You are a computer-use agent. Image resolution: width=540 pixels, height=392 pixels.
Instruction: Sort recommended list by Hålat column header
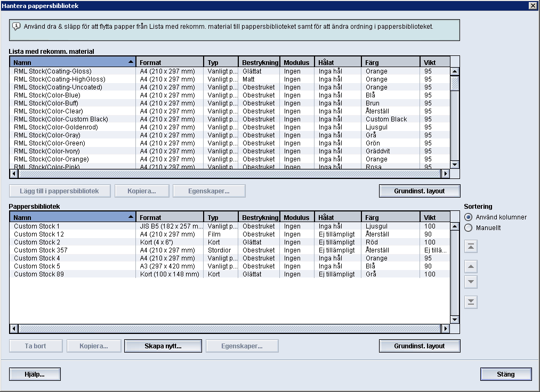pos(338,62)
